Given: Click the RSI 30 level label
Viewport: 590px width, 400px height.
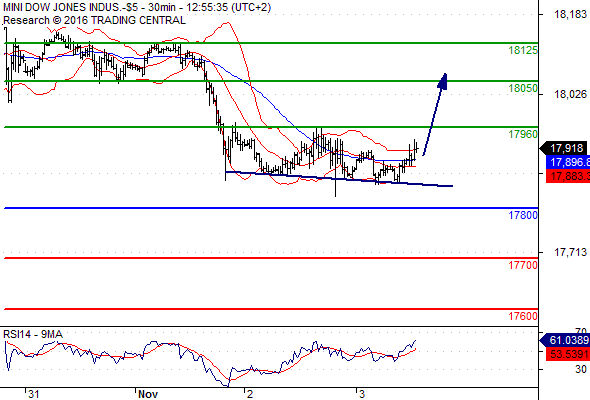Looking at the screenshot, I should tap(581, 369).
